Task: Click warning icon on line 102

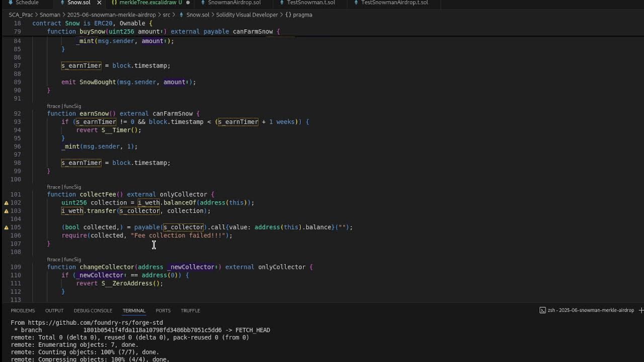Action: click(x=6, y=203)
